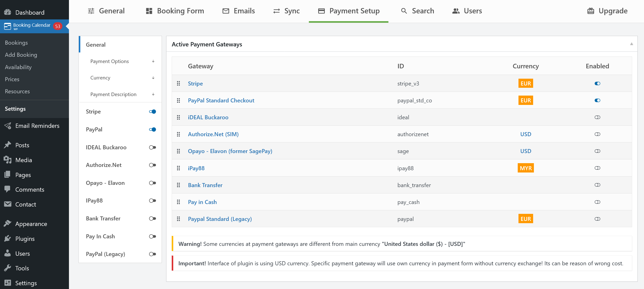Toggle Enabled switch in PayPal Standard Checkout row

[x=597, y=100]
